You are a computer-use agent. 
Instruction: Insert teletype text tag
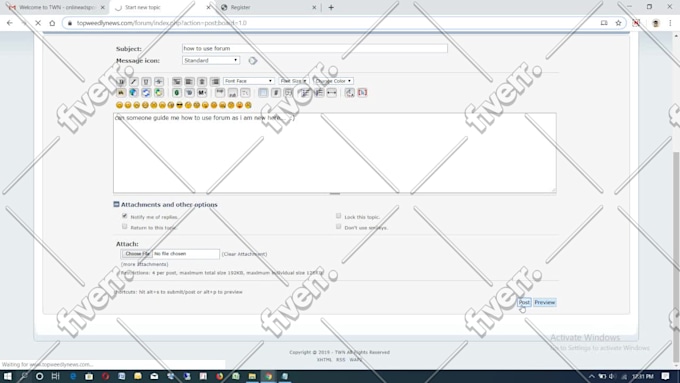245,93
